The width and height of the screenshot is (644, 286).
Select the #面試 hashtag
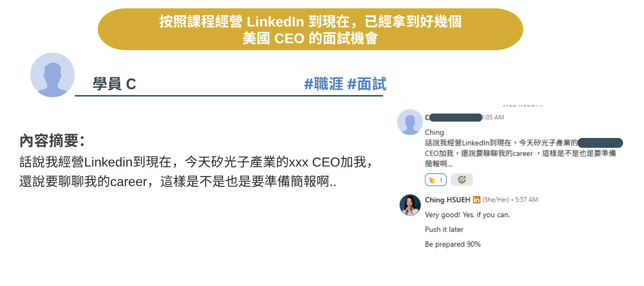[367, 84]
